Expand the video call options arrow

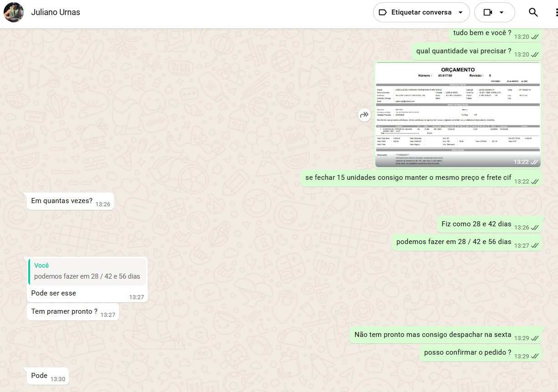pyautogui.click(x=502, y=12)
